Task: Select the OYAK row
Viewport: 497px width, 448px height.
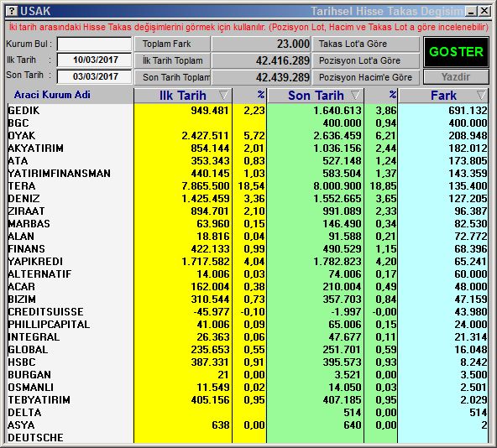Action: 248,136
